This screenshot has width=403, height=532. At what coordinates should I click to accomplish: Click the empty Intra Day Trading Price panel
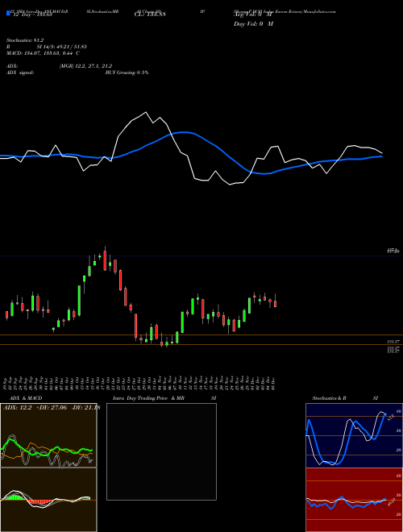click(x=161, y=451)
